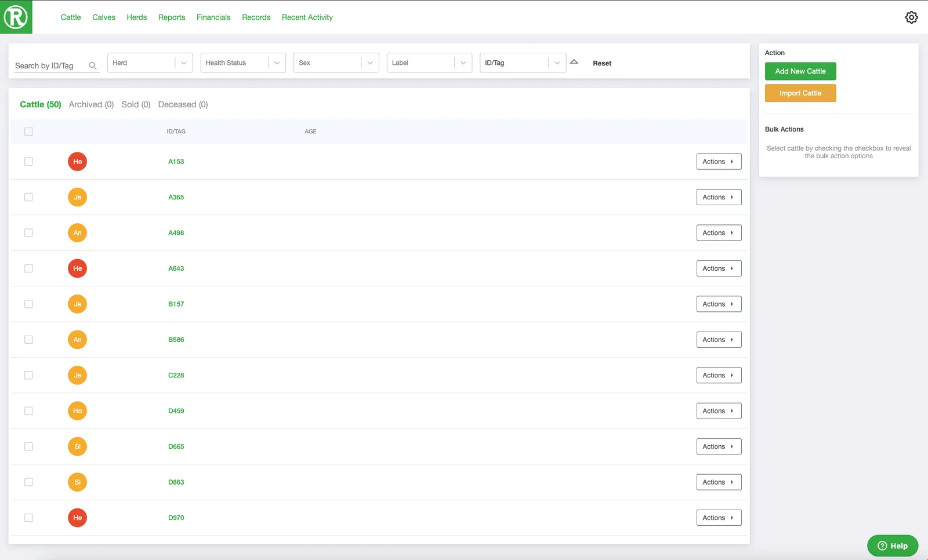928x560 pixels.
Task: Click the Je breed badge for A365
Action: [x=77, y=197]
